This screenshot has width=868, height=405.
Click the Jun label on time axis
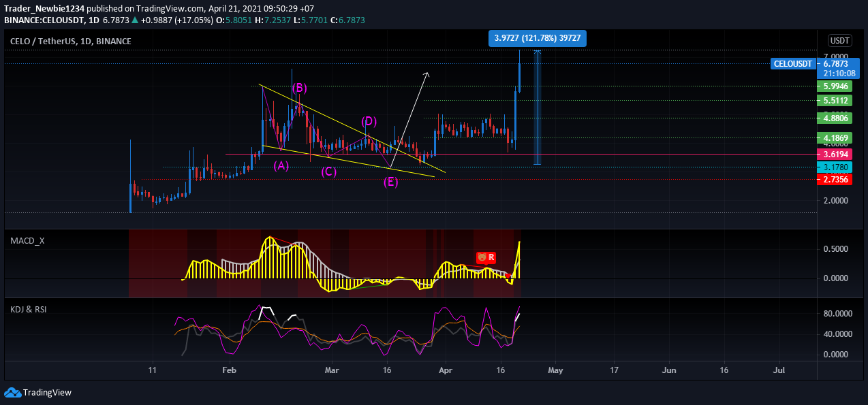(670, 370)
